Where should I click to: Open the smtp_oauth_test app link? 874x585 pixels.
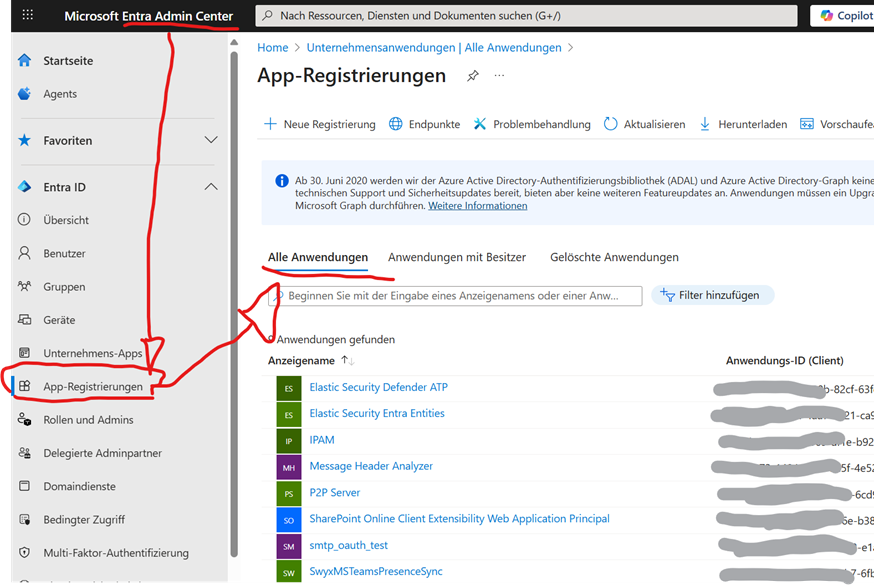[348, 545]
